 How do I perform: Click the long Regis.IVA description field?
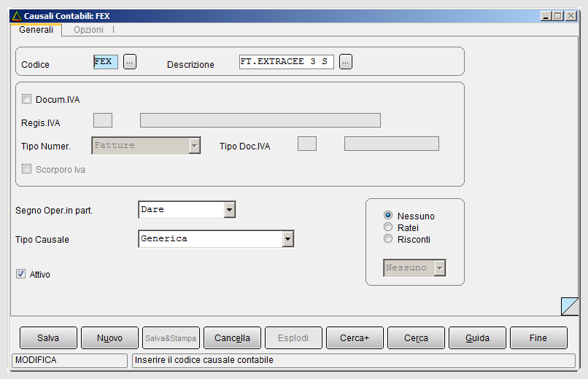(x=260, y=120)
